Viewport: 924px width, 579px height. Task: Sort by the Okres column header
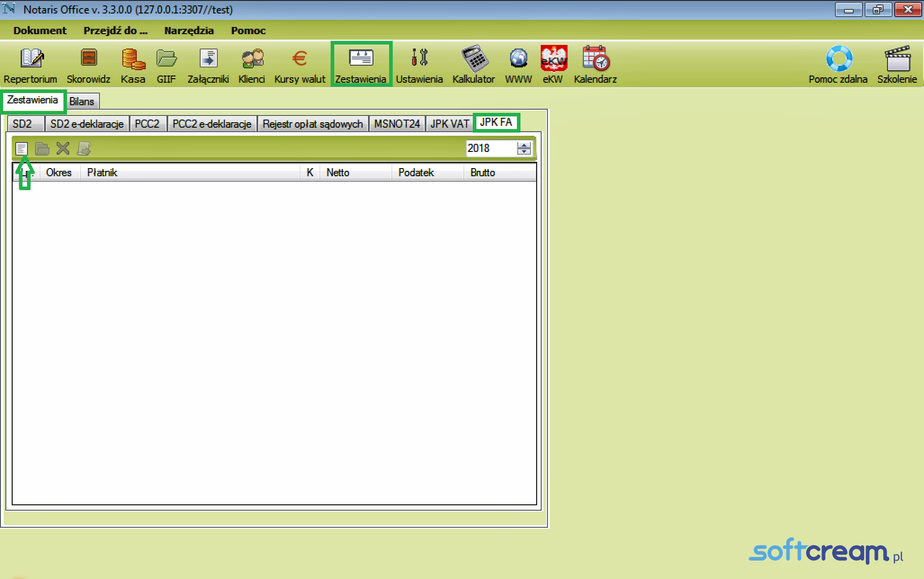pyautogui.click(x=60, y=173)
